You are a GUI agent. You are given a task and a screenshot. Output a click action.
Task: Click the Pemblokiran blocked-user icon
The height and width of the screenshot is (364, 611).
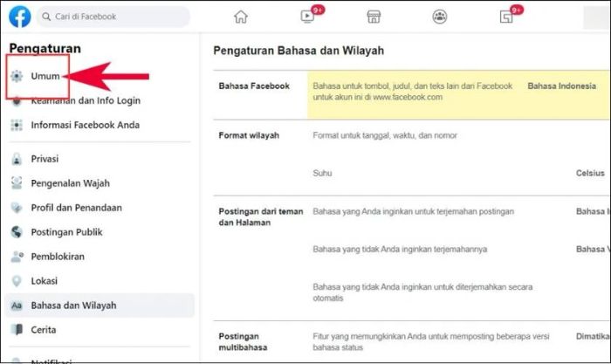coord(16,257)
